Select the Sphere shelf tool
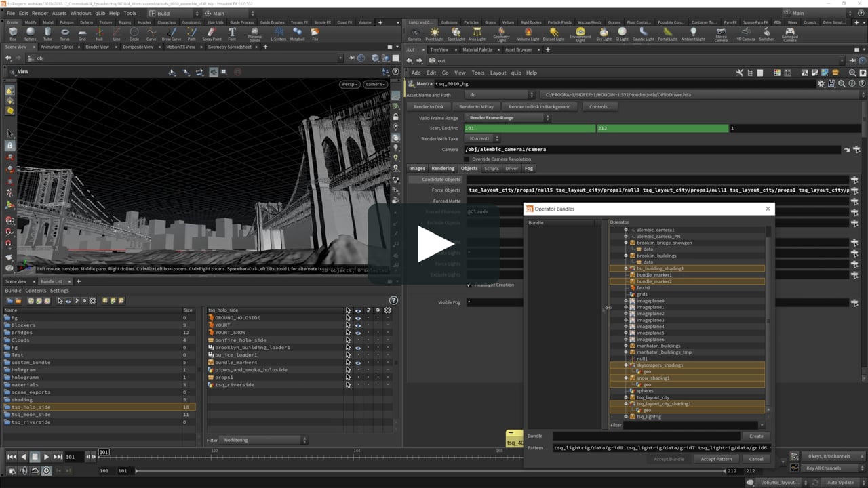 pyautogui.click(x=31, y=34)
